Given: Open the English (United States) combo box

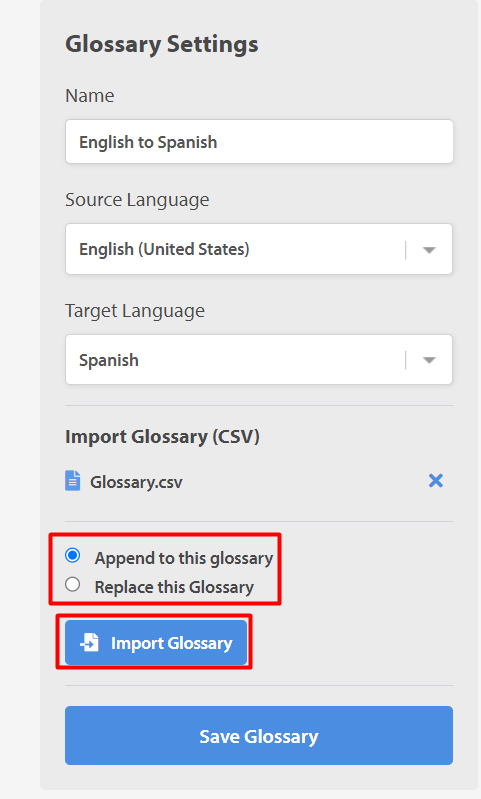Looking at the screenshot, I should 259,249.
